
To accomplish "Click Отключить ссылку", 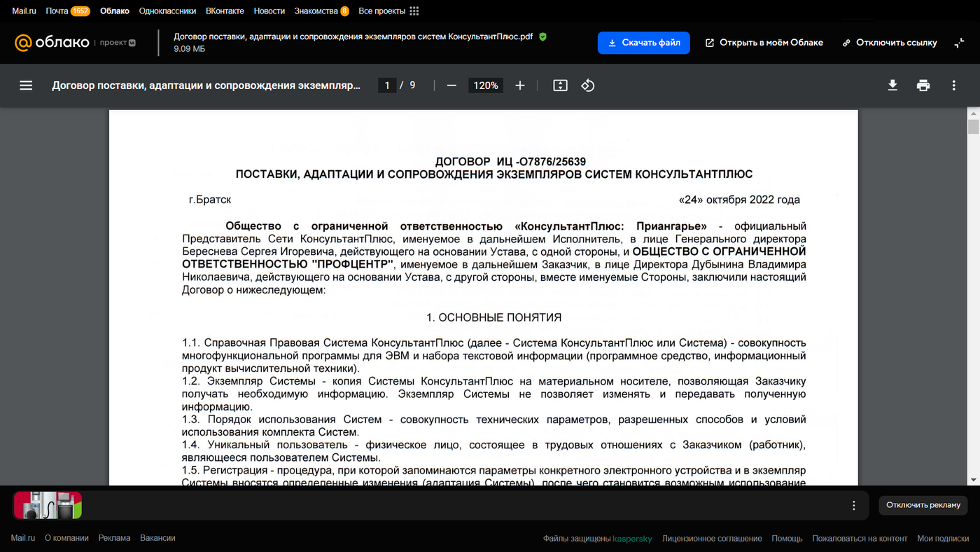I will pyautogui.click(x=889, y=43).
